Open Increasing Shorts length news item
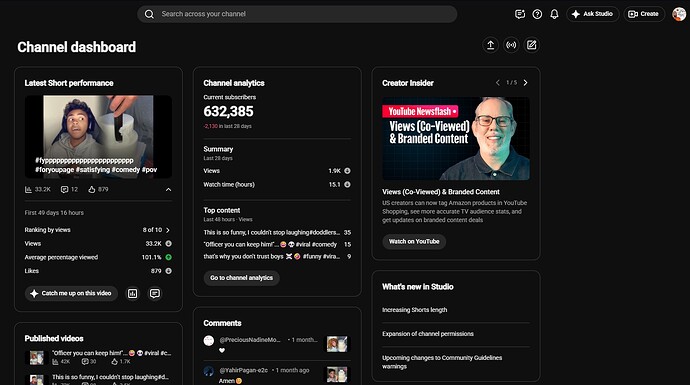Screen dimensions: 690x385 pos(415,310)
